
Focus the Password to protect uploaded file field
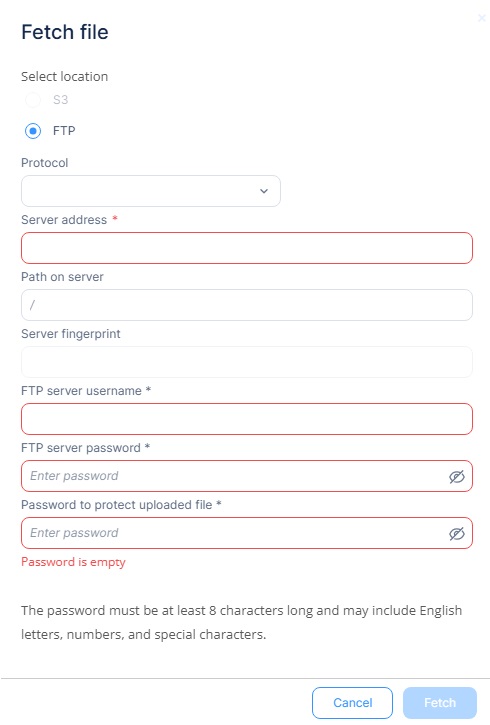[247, 533]
